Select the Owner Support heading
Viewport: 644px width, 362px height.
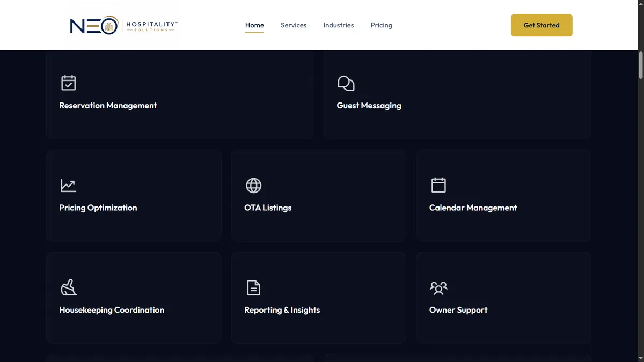458,310
